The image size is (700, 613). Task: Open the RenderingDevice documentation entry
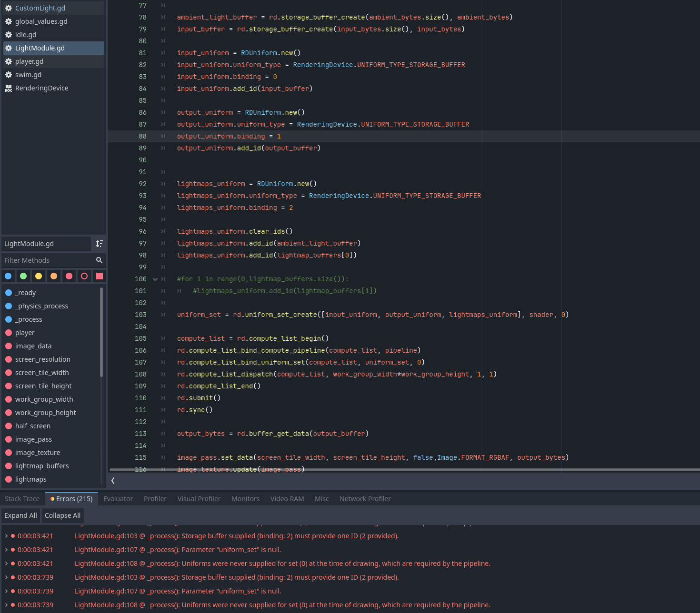(41, 88)
